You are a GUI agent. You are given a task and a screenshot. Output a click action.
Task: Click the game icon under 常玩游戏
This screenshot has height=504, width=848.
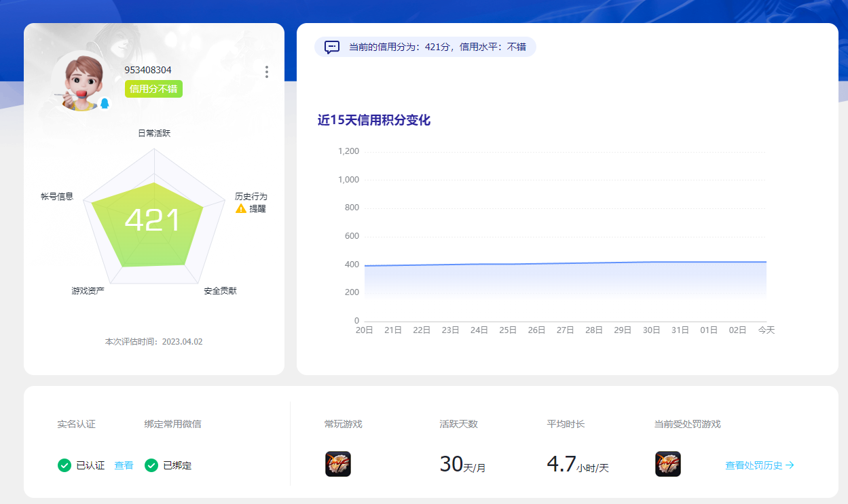pos(338,464)
